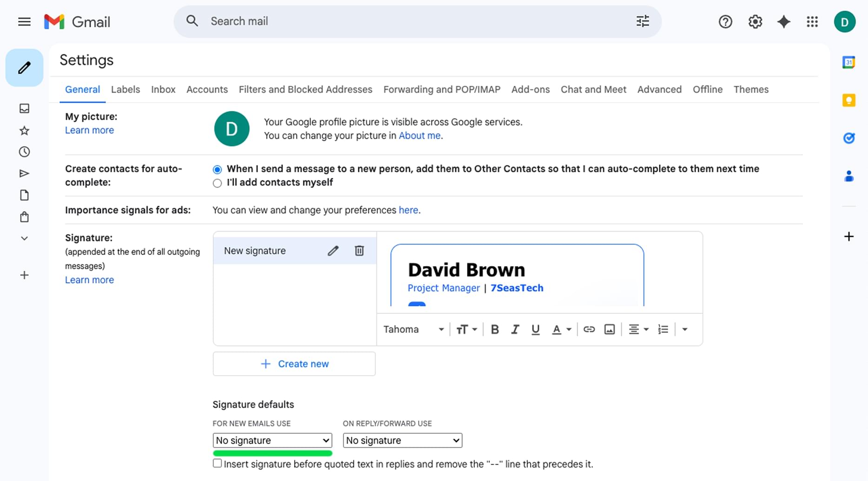This screenshot has width=868, height=481.
Task: Switch to the Offline tab
Action: click(x=708, y=90)
